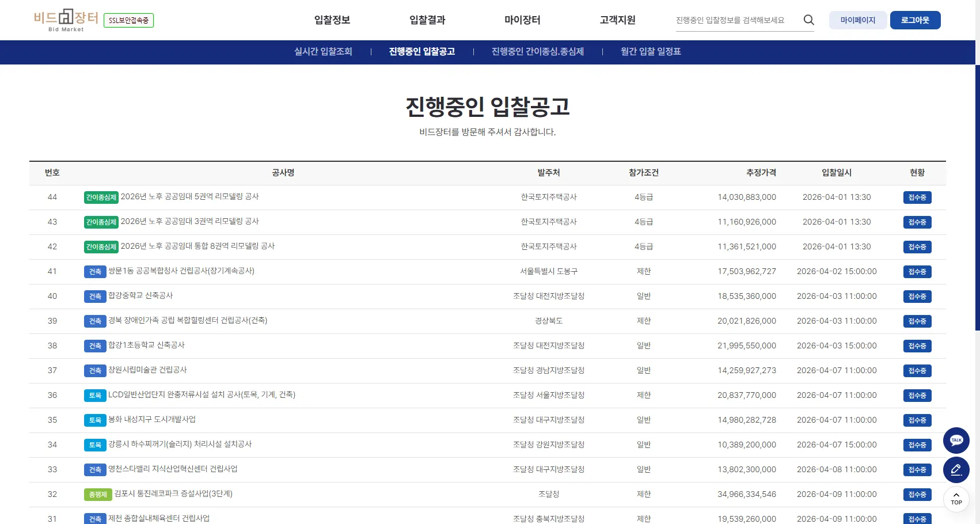Screen dimensions: 980x524
Task: Open the 합강1초등학교 신축공사 listing
Action: click(x=146, y=345)
